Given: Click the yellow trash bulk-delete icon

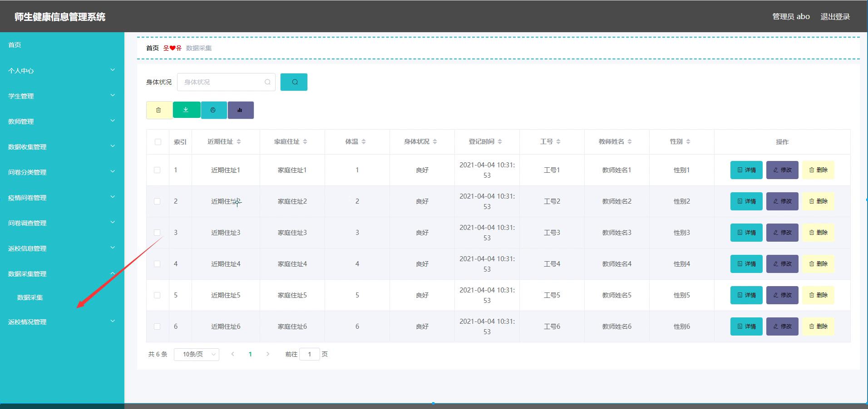Looking at the screenshot, I should coord(159,110).
